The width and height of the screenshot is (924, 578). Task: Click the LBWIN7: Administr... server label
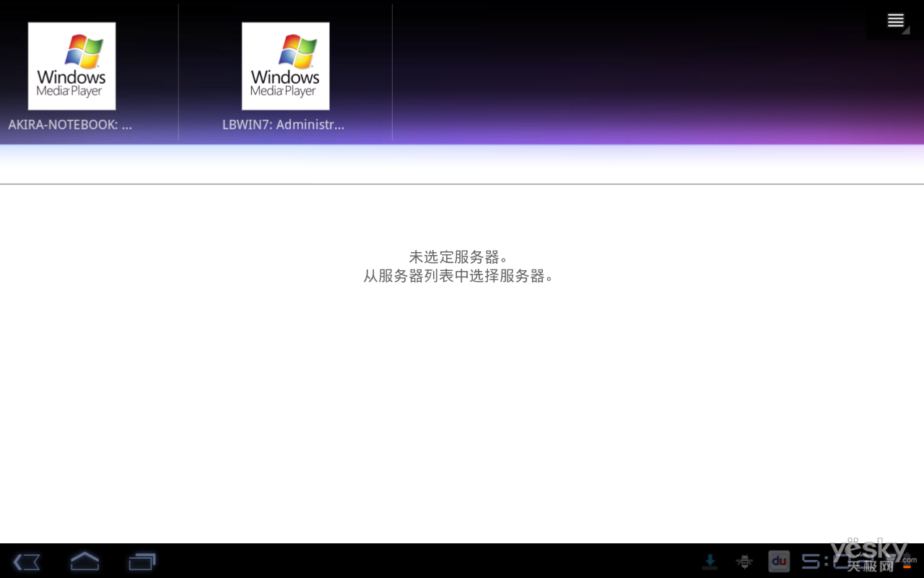point(283,125)
